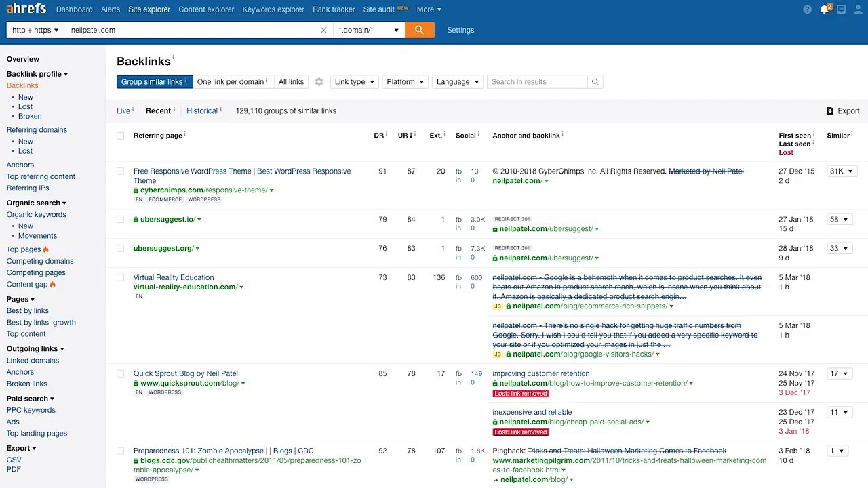The height and width of the screenshot is (488, 868).
Task: Open the virtual-reality-education.com URL dropdown arrow
Action: 241,287
